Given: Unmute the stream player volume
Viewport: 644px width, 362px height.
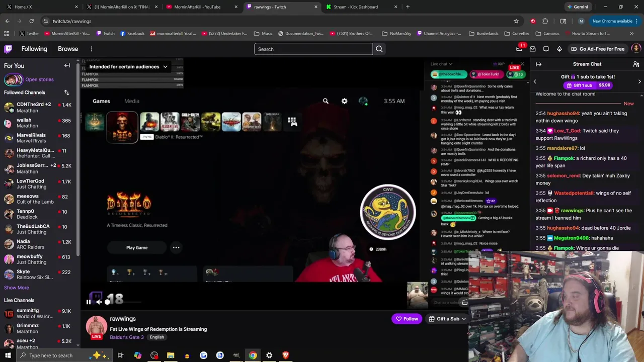Looking at the screenshot, I should (x=99, y=302).
